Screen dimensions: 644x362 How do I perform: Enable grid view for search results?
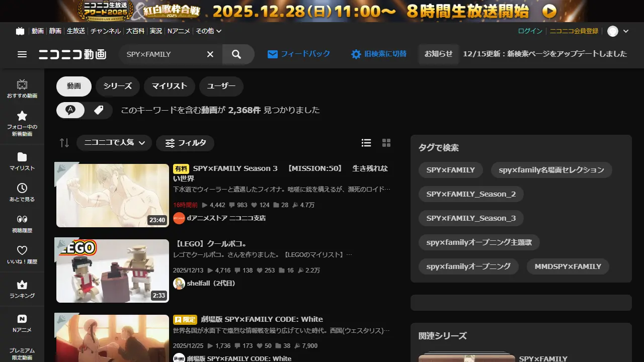(x=386, y=143)
